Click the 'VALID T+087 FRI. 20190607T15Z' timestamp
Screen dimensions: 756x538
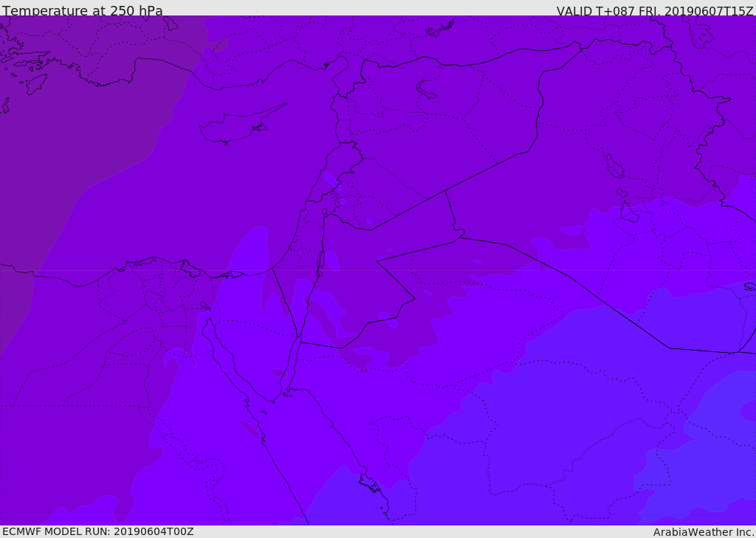pyautogui.click(x=655, y=10)
